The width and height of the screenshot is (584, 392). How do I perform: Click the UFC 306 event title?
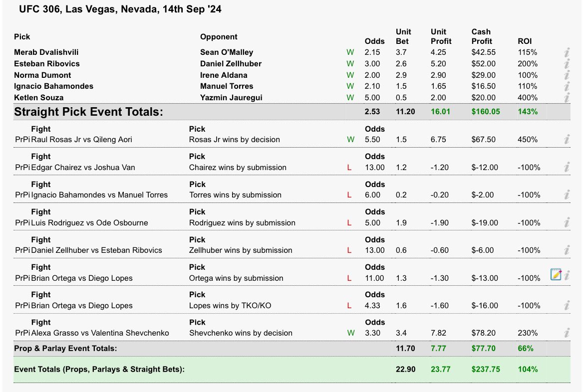pos(120,9)
